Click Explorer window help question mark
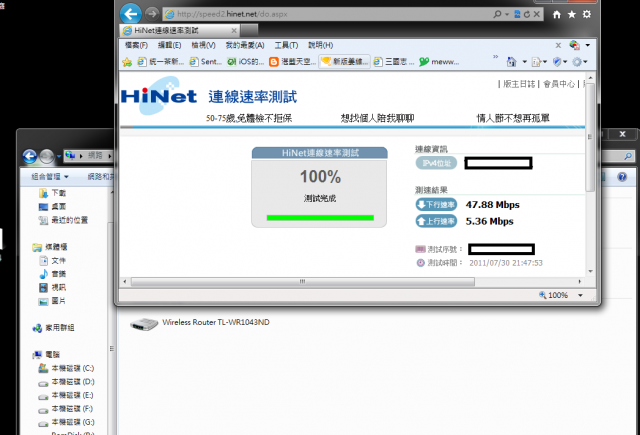Screen dimensions: 640x435 pos(622,177)
